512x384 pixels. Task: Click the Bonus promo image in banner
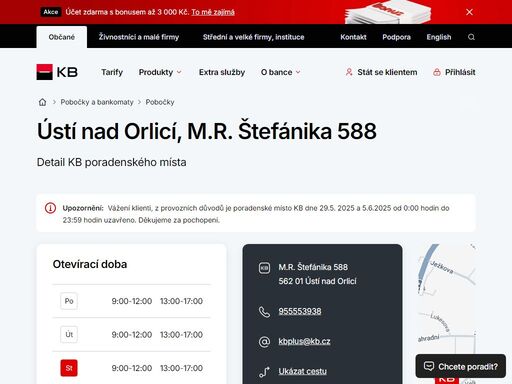(388, 12)
